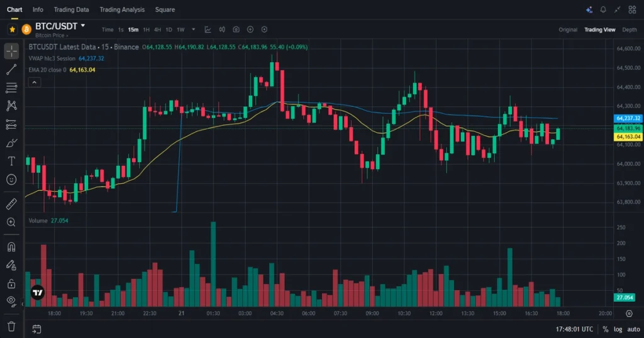Viewport: 644px width, 338px height.
Task: Click the TradingView logo
Action: coord(38,293)
